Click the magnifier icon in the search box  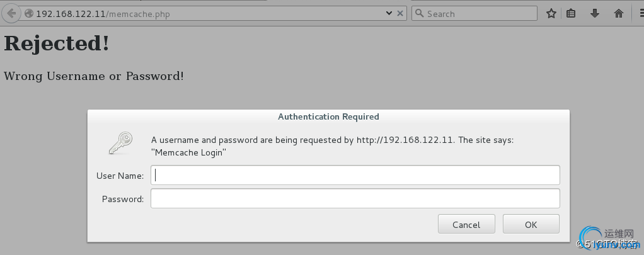(x=419, y=13)
